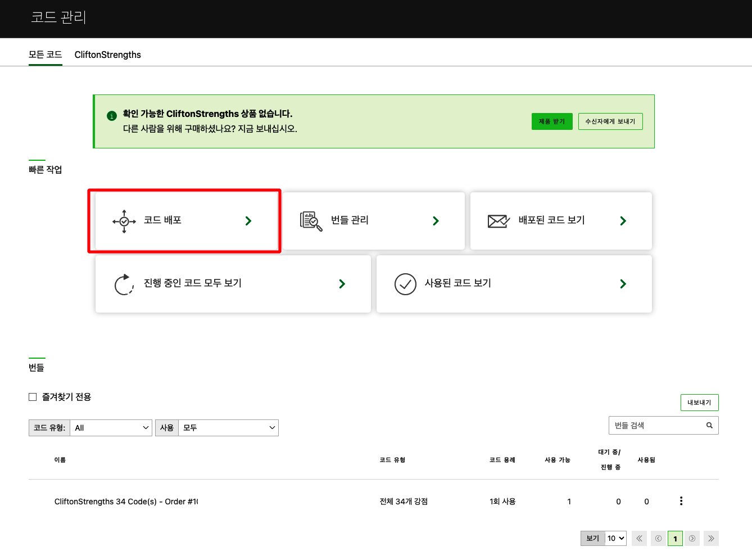The height and width of the screenshot is (560, 752).
Task: Click the 진행 중인 코드 circular arrow icon
Action: point(124,284)
